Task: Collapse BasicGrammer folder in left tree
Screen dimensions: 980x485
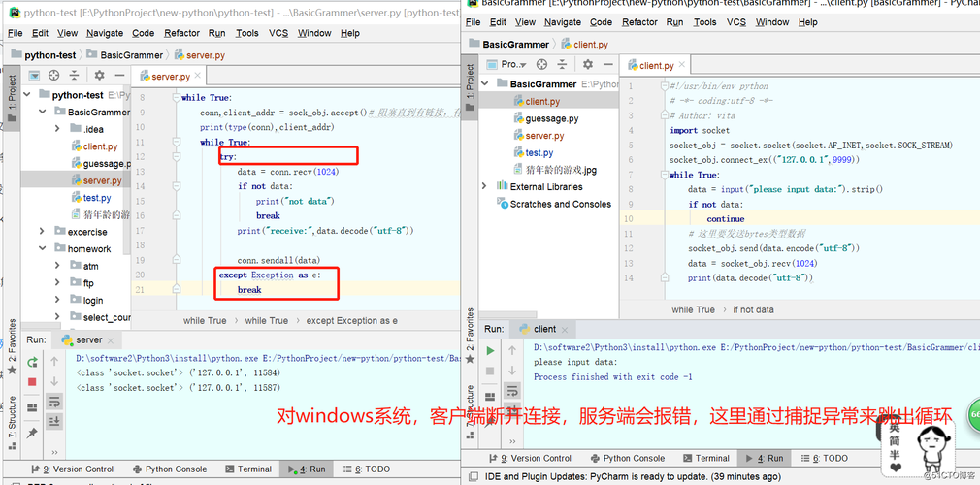Action: tap(43, 112)
